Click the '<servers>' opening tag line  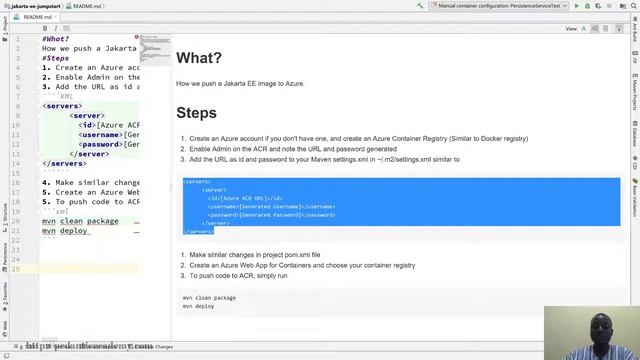pos(62,106)
